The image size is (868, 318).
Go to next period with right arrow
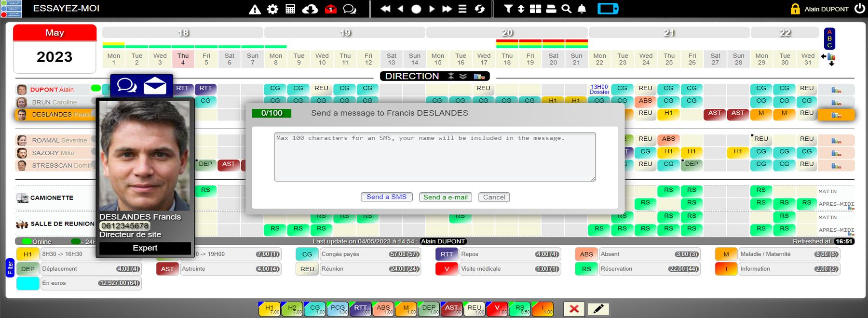[x=432, y=9]
